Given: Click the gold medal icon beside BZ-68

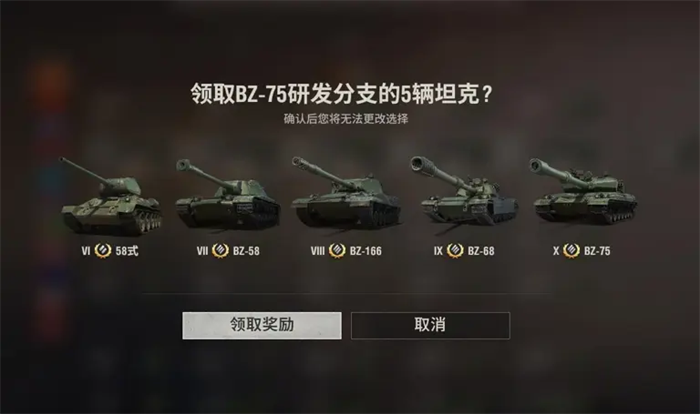Looking at the screenshot, I should point(455,251).
